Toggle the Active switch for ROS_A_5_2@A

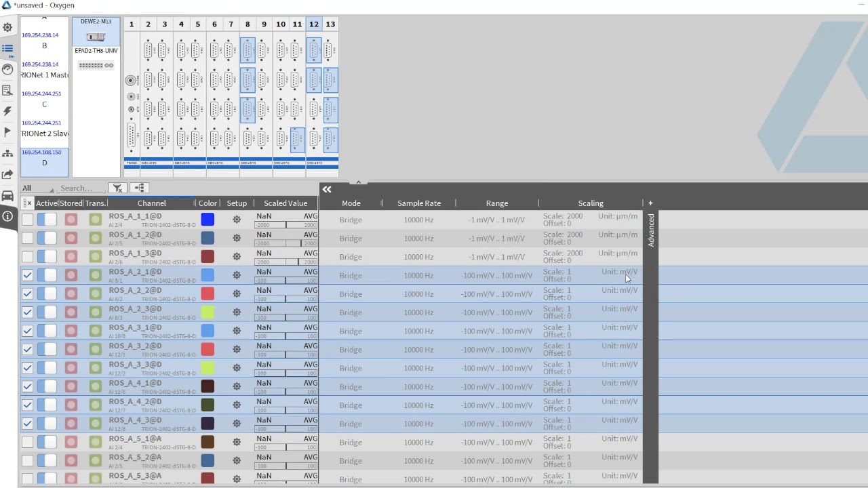point(47,460)
